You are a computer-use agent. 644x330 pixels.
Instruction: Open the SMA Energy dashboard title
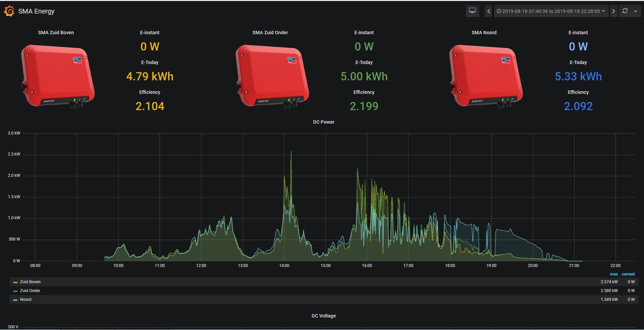click(x=36, y=11)
